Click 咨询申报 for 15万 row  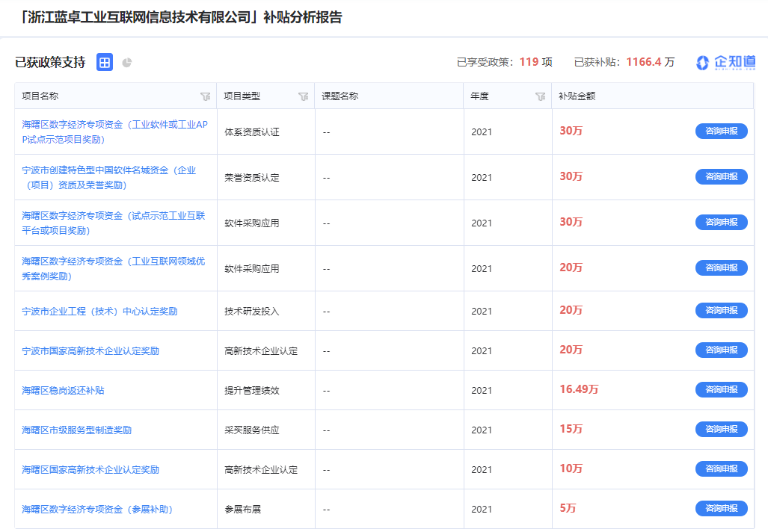(x=722, y=429)
